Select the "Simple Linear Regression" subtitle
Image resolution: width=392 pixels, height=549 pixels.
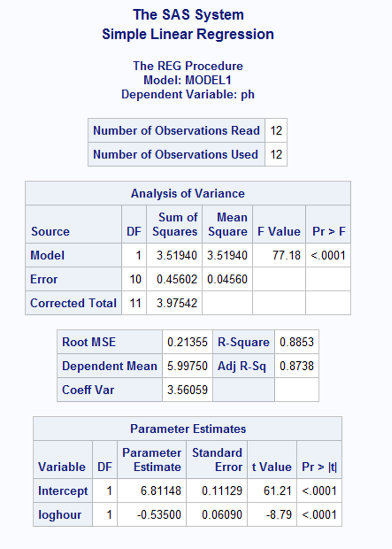188,34
